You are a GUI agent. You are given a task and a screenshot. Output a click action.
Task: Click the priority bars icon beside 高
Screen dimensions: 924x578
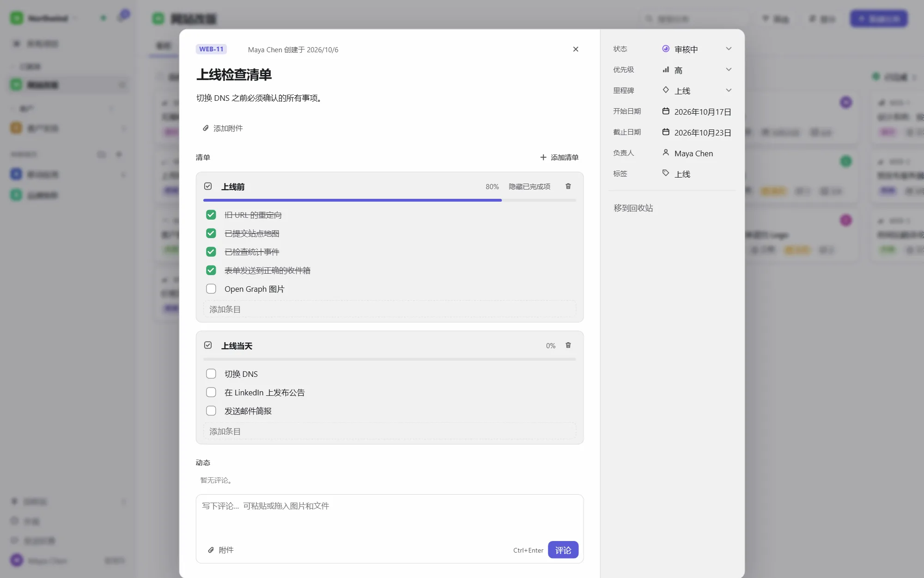666,69
